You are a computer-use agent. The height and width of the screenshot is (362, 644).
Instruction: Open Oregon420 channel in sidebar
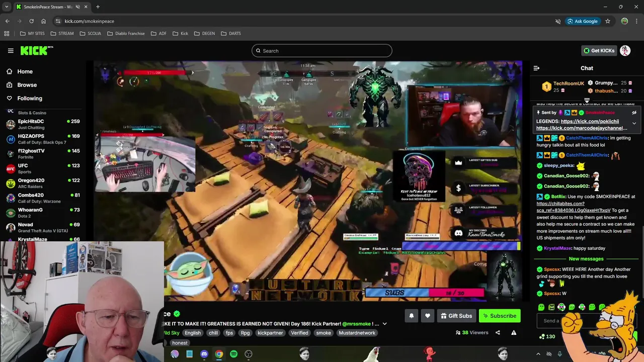43,183
